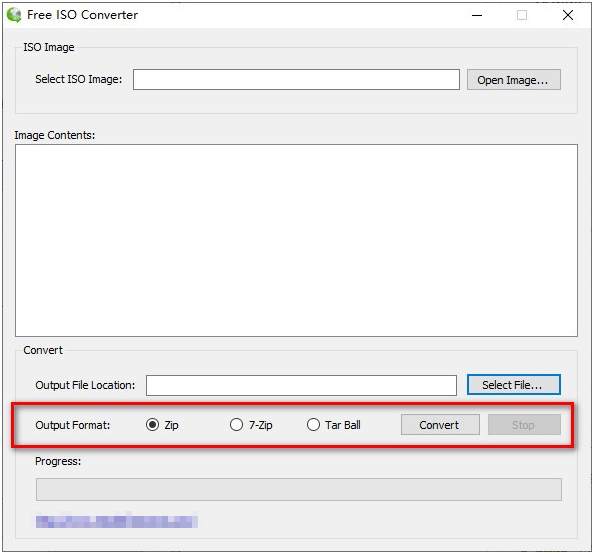594x554 pixels.
Task: Open the ISO image file browser
Action: 513,80
